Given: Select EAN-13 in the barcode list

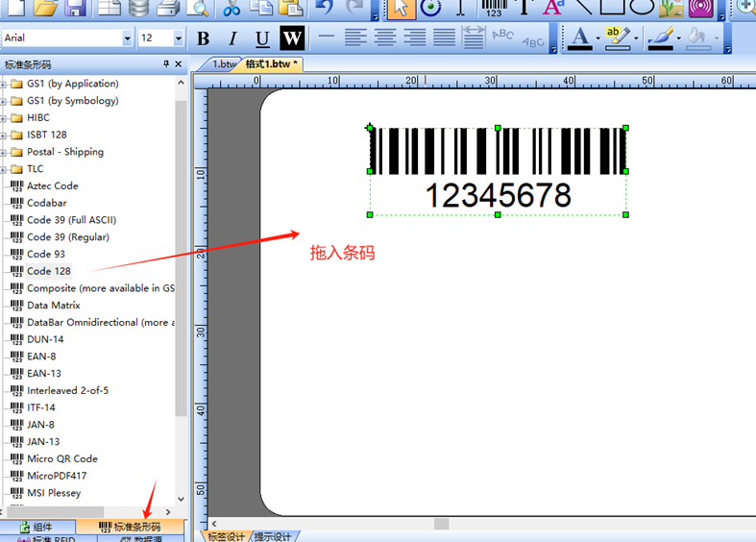Looking at the screenshot, I should [x=44, y=373].
